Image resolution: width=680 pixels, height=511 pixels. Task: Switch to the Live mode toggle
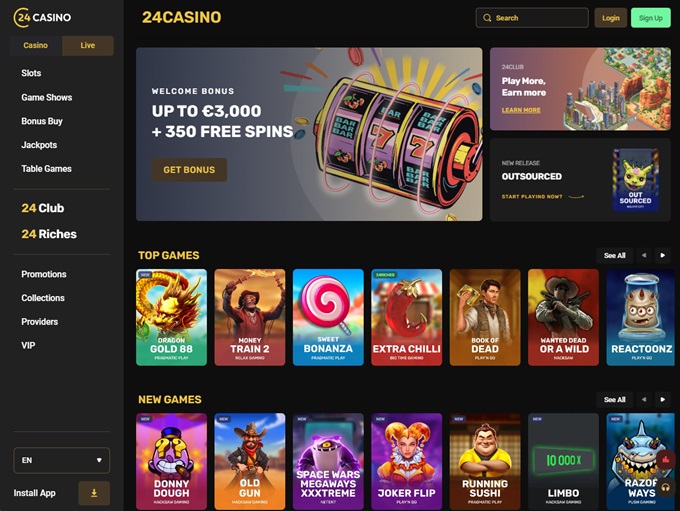tap(88, 46)
